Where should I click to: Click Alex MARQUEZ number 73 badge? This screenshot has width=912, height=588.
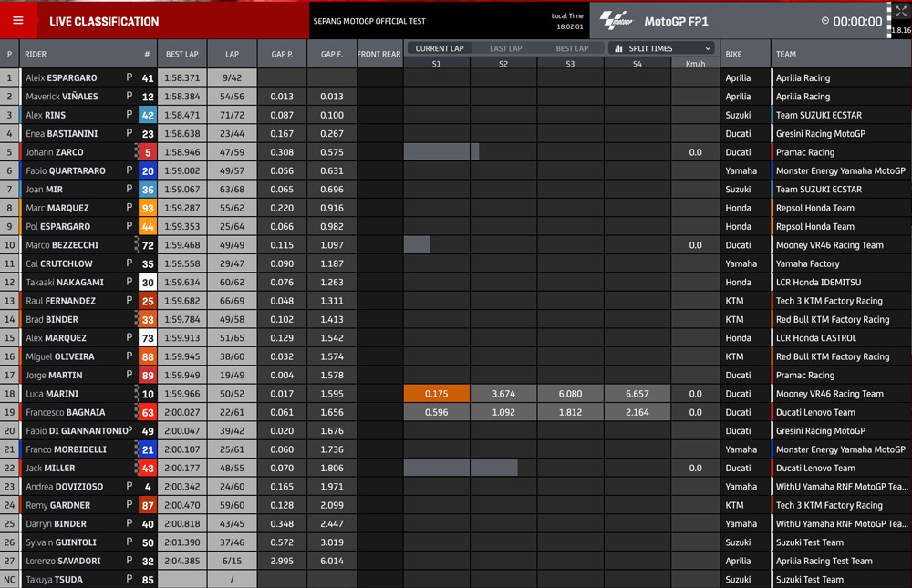[148, 338]
